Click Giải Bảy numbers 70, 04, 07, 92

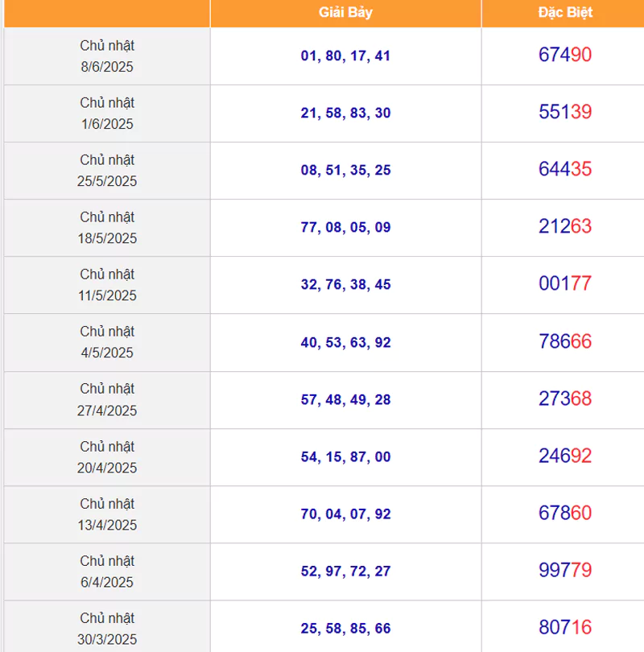(345, 514)
